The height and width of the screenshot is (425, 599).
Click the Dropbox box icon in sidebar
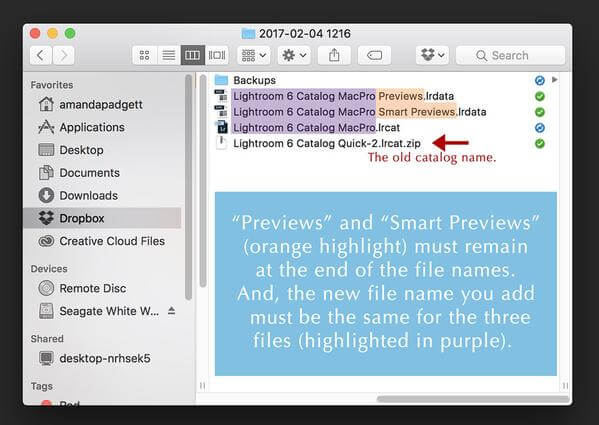46,218
